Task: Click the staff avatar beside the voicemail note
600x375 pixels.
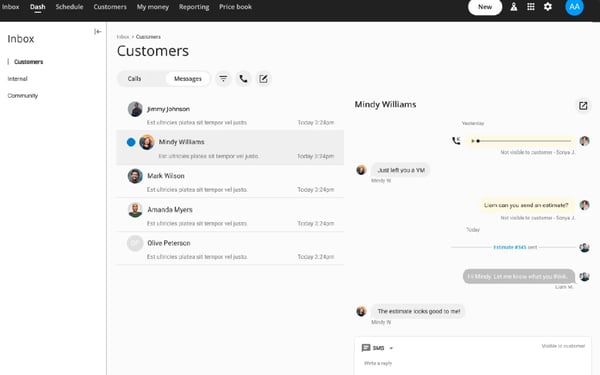Action: pyautogui.click(x=584, y=141)
